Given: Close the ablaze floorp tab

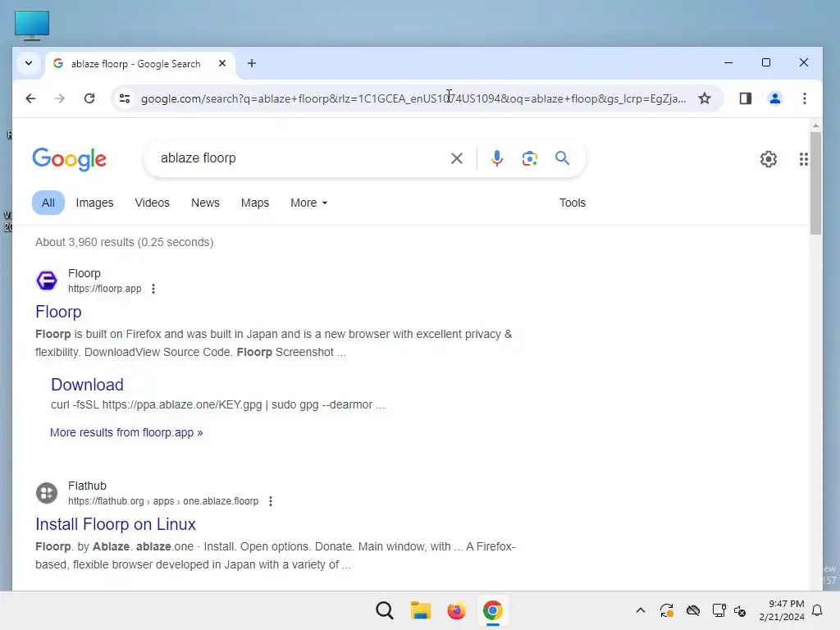Looking at the screenshot, I should (x=222, y=63).
